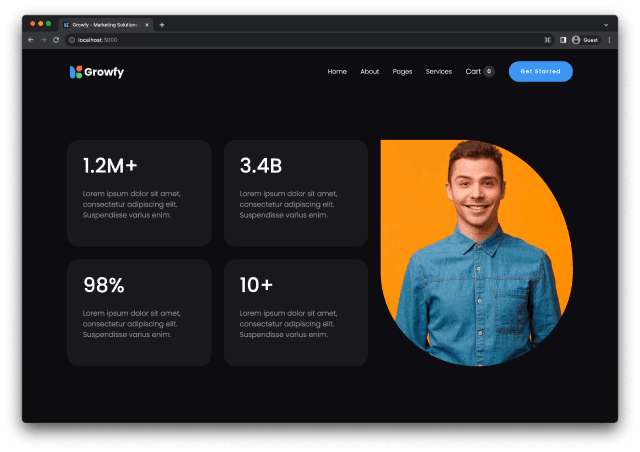The width and height of the screenshot is (640, 452).
Task: Open the Pages dropdown in navigation
Action: (402, 72)
